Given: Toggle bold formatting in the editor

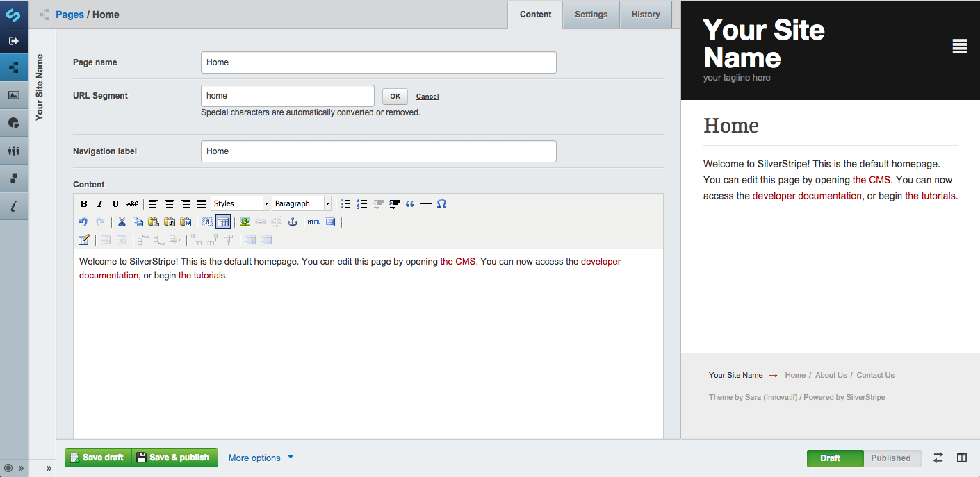Looking at the screenshot, I should [x=83, y=203].
